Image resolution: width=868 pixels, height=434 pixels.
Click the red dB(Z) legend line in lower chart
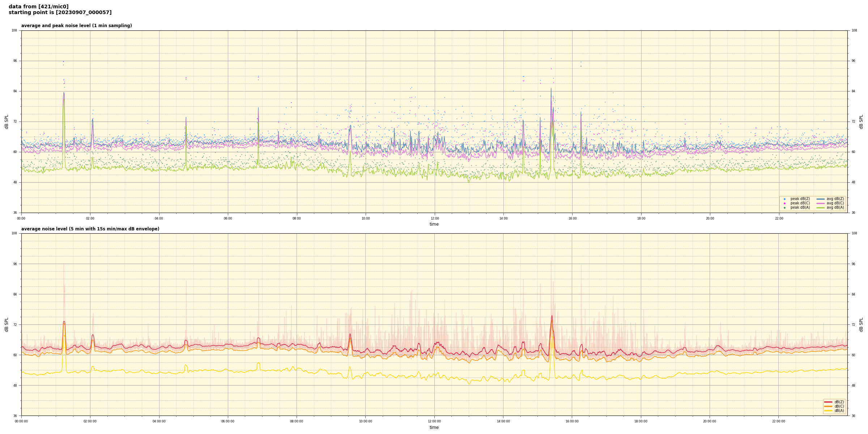click(828, 402)
